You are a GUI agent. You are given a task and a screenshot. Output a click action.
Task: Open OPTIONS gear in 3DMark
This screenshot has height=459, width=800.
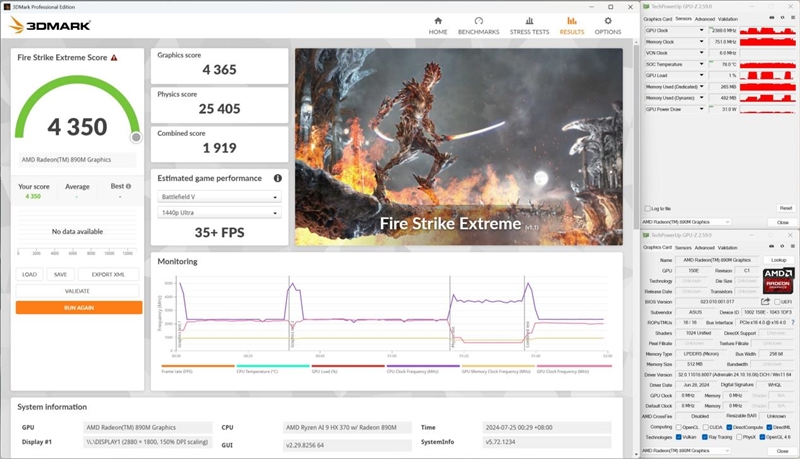[x=608, y=26]
